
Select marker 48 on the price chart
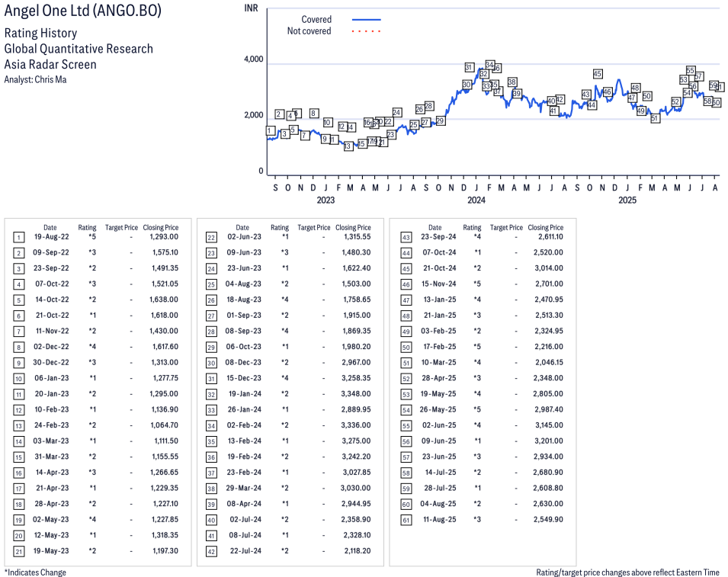[x=635, y=88]
